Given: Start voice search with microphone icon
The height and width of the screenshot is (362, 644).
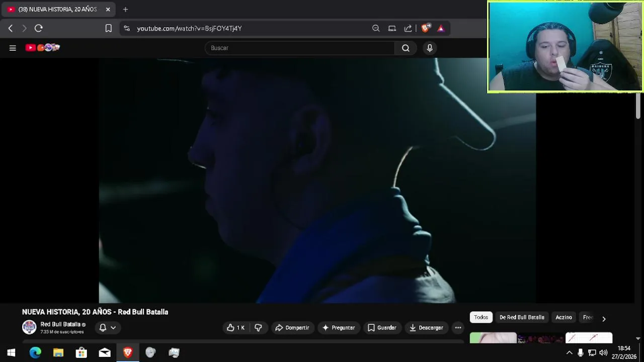Looking at the screenshot, I should click(430, 48).
